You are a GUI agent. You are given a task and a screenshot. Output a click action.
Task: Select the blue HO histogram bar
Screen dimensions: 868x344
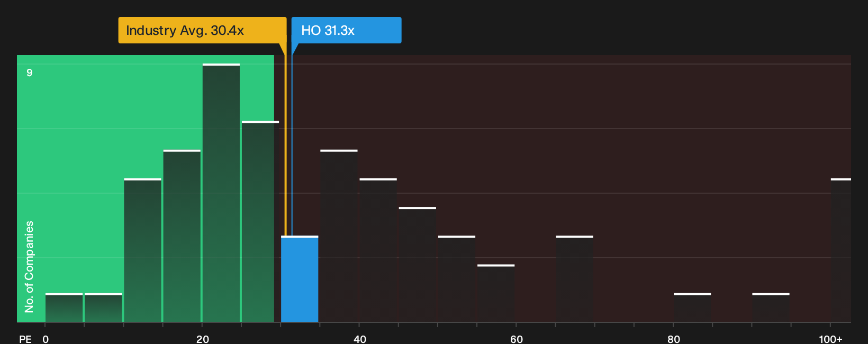[x=300, y=279]
